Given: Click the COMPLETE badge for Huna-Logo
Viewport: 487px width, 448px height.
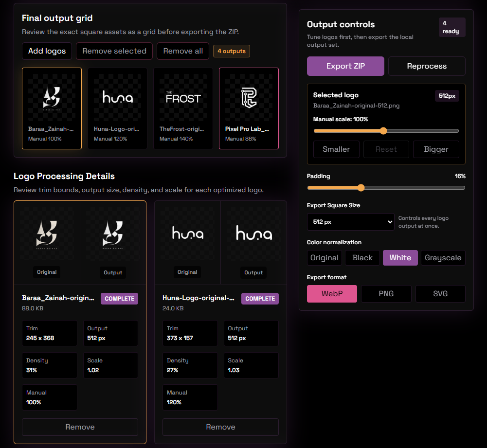Looking at the screenshot, I should (x=260, y=299).
